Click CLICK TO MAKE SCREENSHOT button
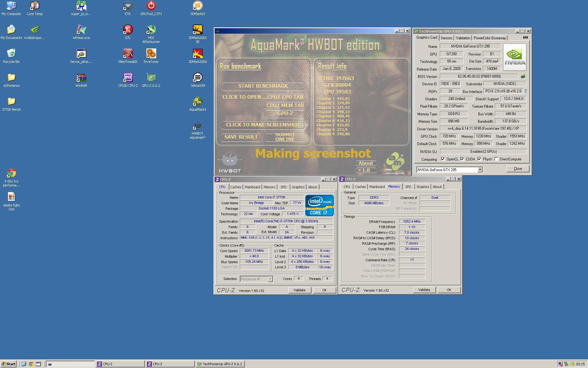 tap(263, 125)
